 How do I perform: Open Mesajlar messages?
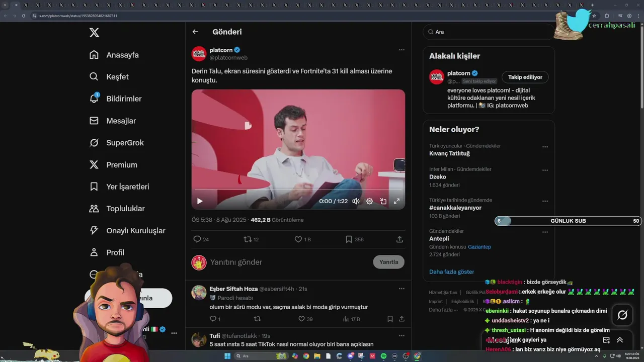click(113, 121)
